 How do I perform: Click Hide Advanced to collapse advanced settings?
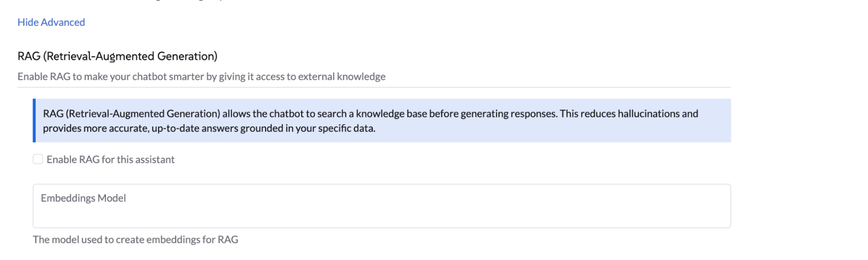(x=51, y=22)
